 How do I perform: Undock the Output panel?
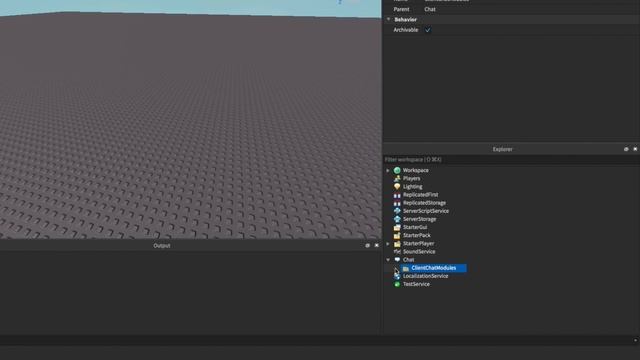point(367,246)
